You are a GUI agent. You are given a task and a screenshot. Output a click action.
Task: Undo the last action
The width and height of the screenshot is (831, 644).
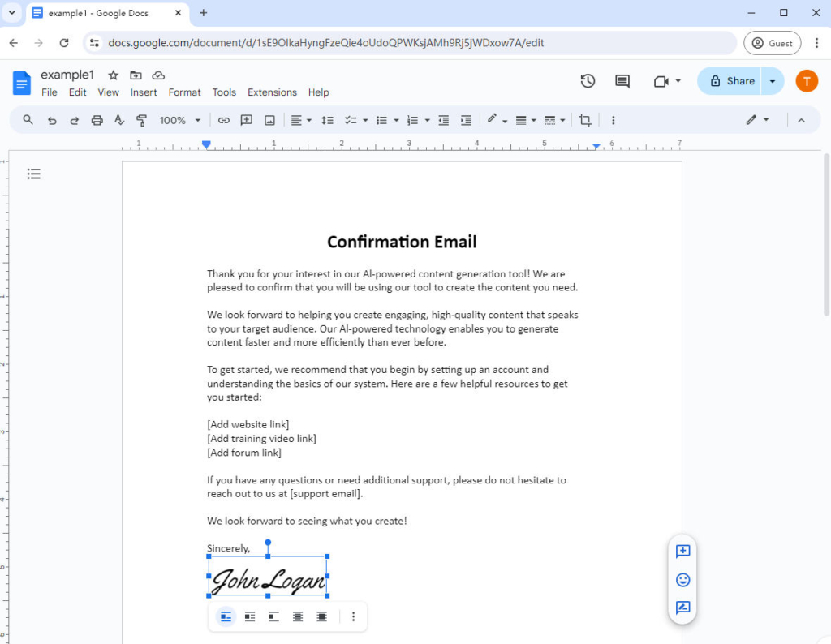pyautogui.click(x=53, y=120)
